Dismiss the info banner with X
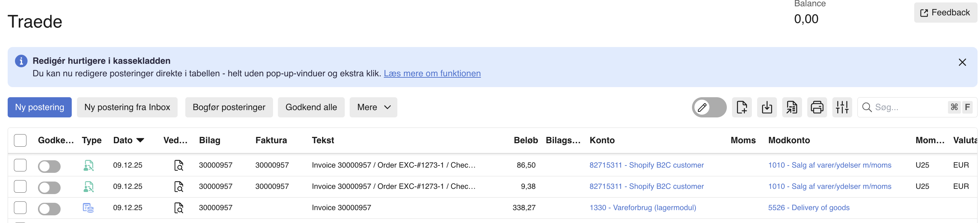Viewport: 980px width, 223px height. point(962,62)
